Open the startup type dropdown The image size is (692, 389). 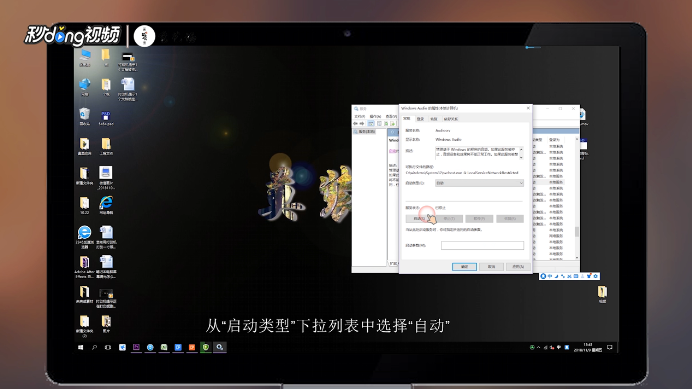click(479, 183)
